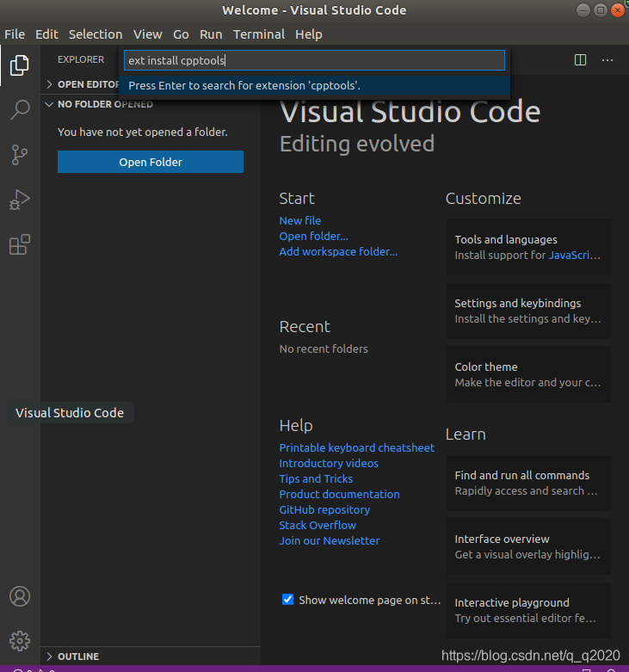Open the Accounts icon in activity bar
Screen dimensions: 629x672
[20, 596]
